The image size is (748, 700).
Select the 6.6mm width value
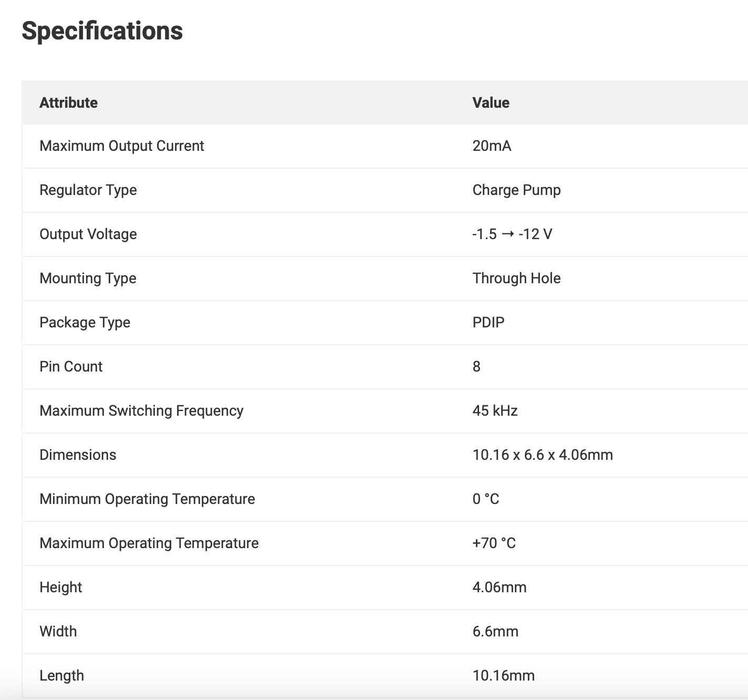(495, 632)
